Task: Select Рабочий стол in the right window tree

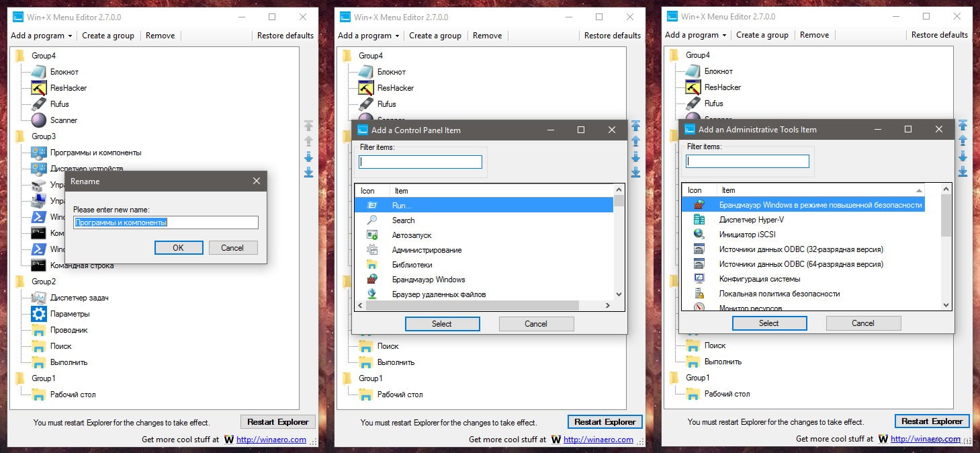Action: pyautogui.click(x=727, y=394)
